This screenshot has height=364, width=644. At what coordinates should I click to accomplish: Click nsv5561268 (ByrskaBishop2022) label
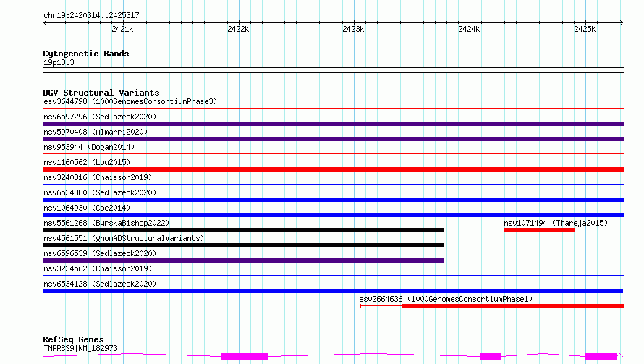click(x=106, y=223)
